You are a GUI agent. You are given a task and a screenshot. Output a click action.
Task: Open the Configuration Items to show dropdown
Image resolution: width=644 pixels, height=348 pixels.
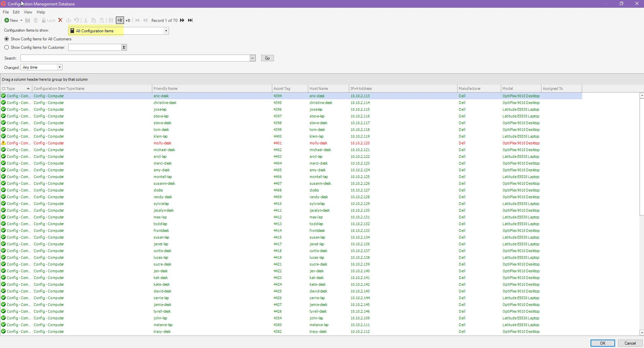pyautogui.click(x=166, y=31)
